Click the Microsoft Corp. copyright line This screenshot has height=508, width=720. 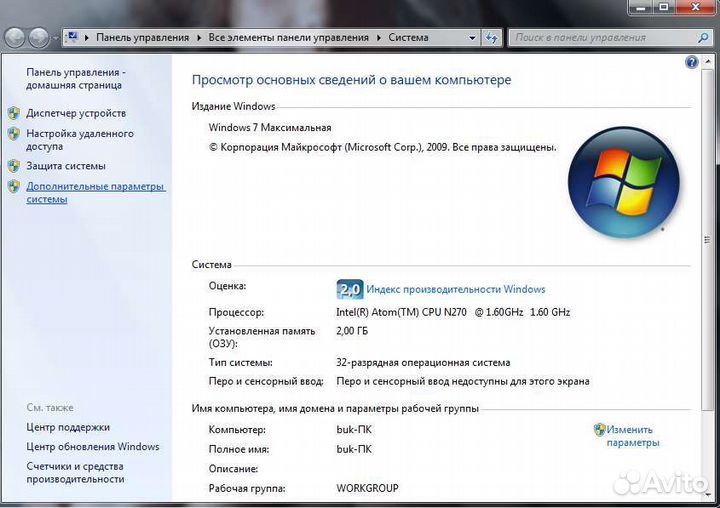click(x=382, y=147)
